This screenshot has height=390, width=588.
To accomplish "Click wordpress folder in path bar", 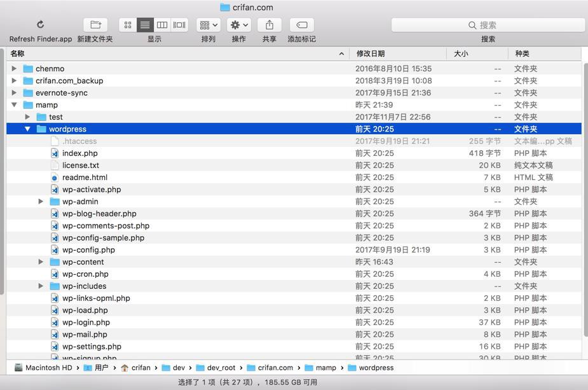I will (x=371, y=368).
